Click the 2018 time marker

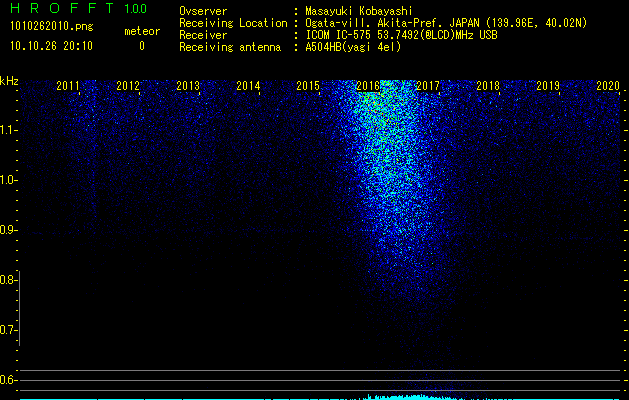point(488,85)
